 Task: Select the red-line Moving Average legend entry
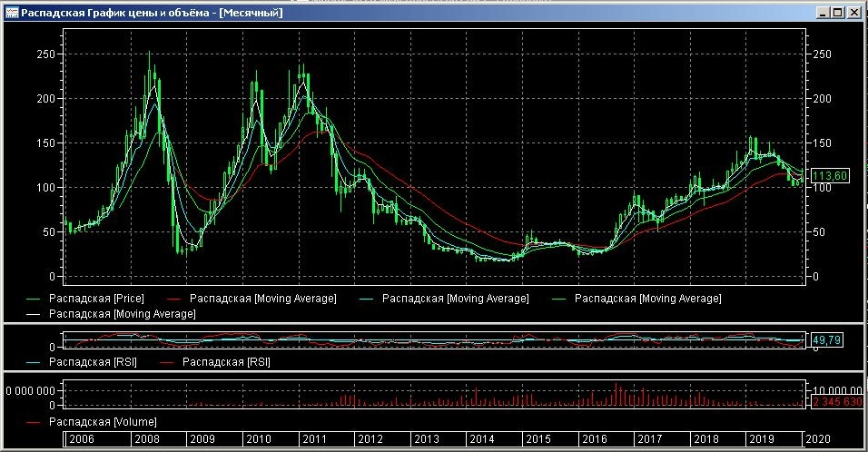point(252,299)
